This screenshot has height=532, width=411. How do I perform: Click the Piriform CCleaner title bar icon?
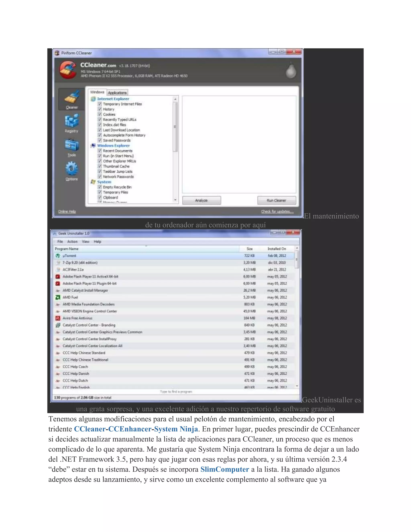pyautogui.click(x=57, y=53)
